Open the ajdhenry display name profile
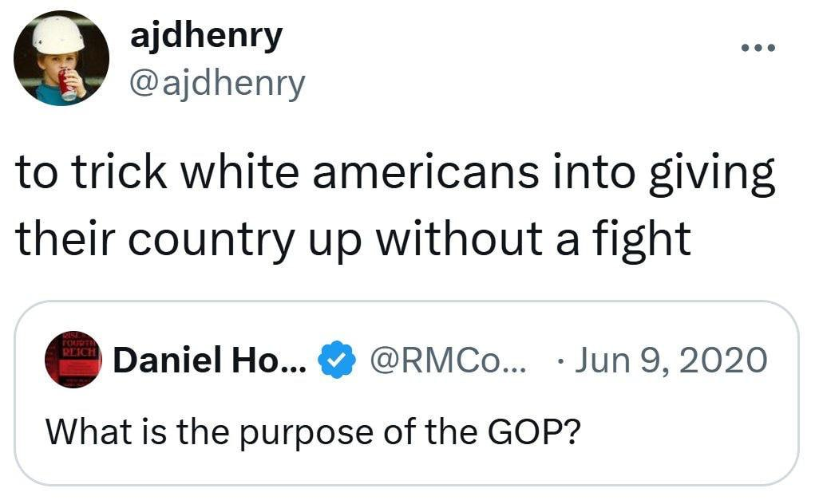Image resolution: width=815 pixels, height=504 pixels. [205, 35]
